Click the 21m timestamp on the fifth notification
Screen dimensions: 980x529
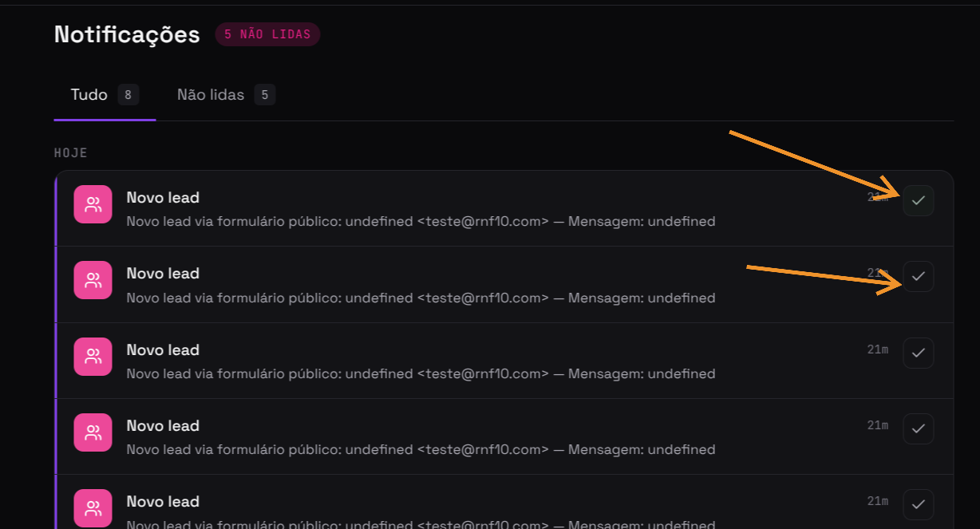tap(878, 501)
